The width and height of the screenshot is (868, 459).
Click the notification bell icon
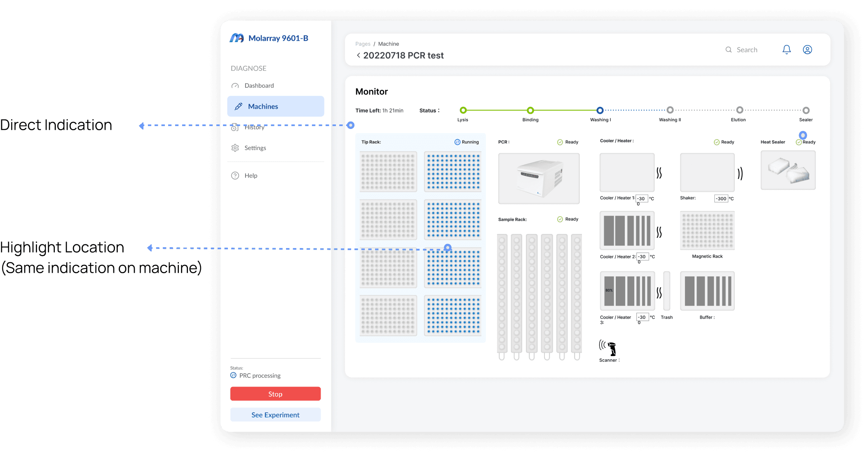tap(786, 49)
